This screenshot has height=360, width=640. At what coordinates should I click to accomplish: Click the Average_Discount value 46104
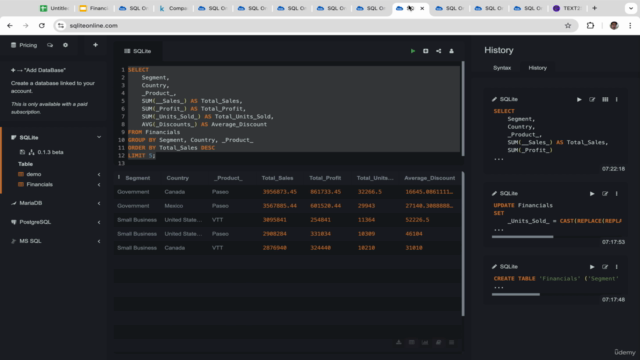tap(414, 234)
